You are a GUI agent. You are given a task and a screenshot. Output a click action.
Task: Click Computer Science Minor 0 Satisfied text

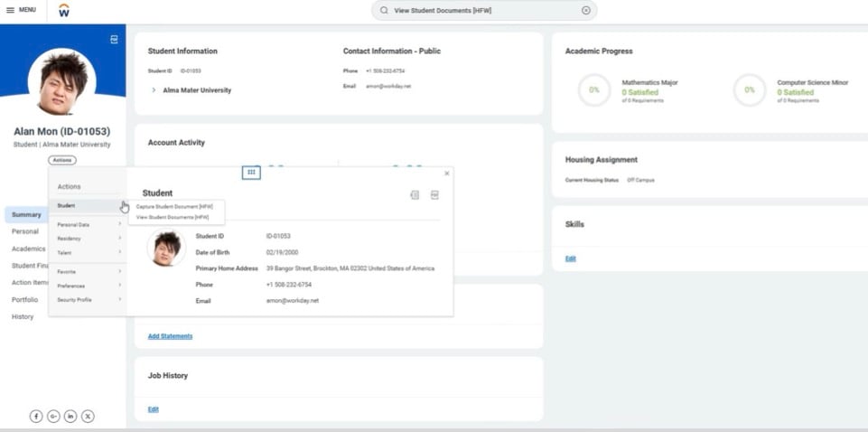pyautogui.click(x=796, y=92)
